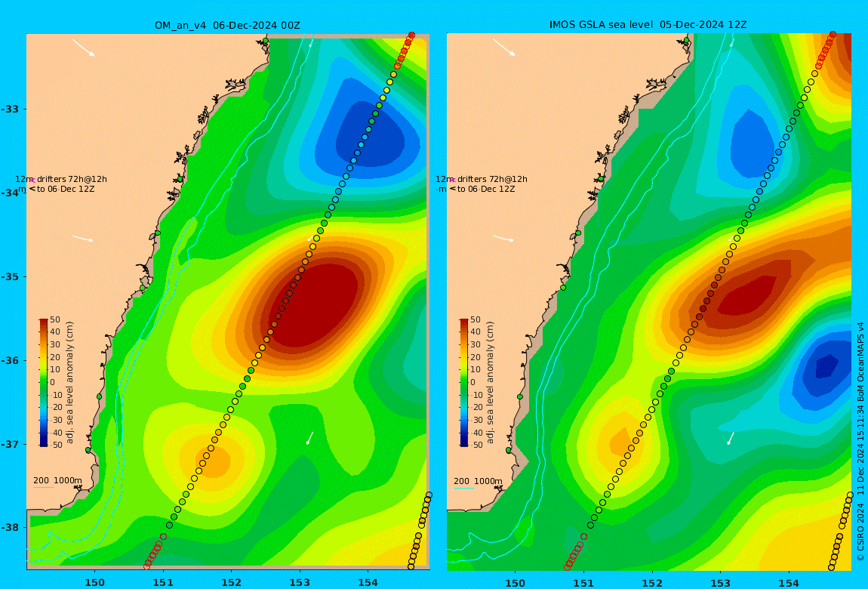
Task: Click longitude label 151 under the right map
Action: pyautogui.click(x=583, y=582)
